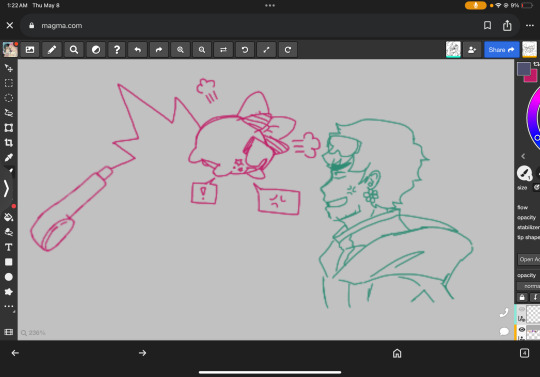
Task: Select the lasso selection tool
Action: 9,113
